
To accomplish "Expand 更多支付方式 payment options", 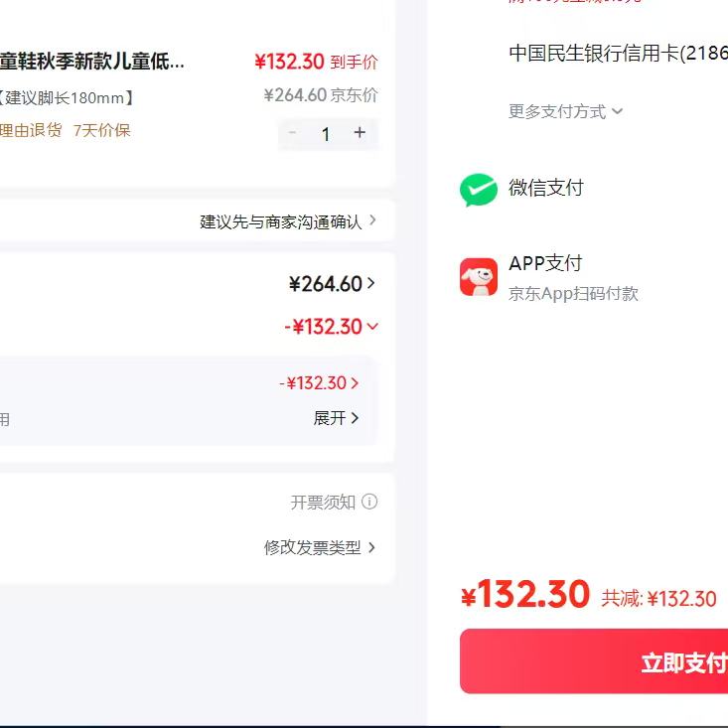I will tap(565, 111).
